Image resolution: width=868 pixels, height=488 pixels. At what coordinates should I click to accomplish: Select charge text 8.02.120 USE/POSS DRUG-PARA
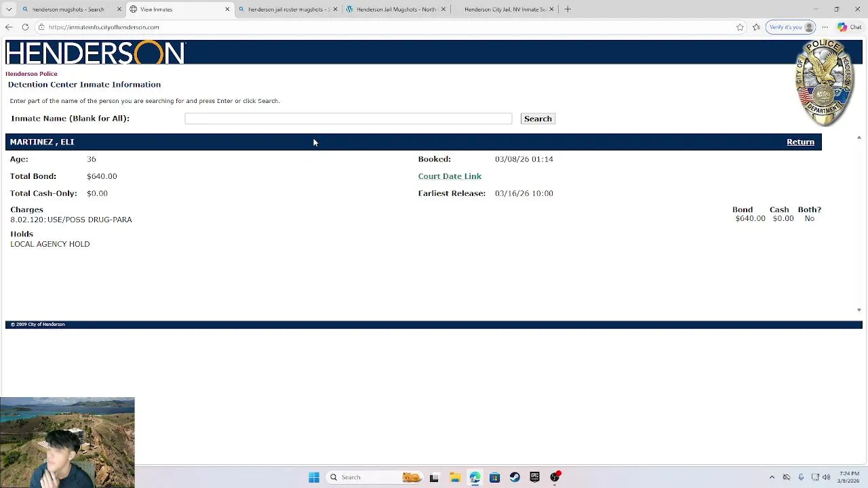coord(71,220)
